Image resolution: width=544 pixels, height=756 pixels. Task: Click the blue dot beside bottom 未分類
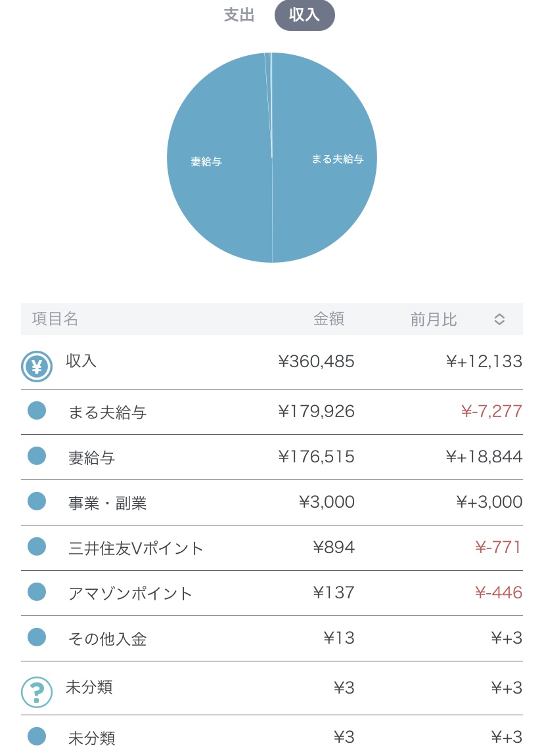(37, 736)
